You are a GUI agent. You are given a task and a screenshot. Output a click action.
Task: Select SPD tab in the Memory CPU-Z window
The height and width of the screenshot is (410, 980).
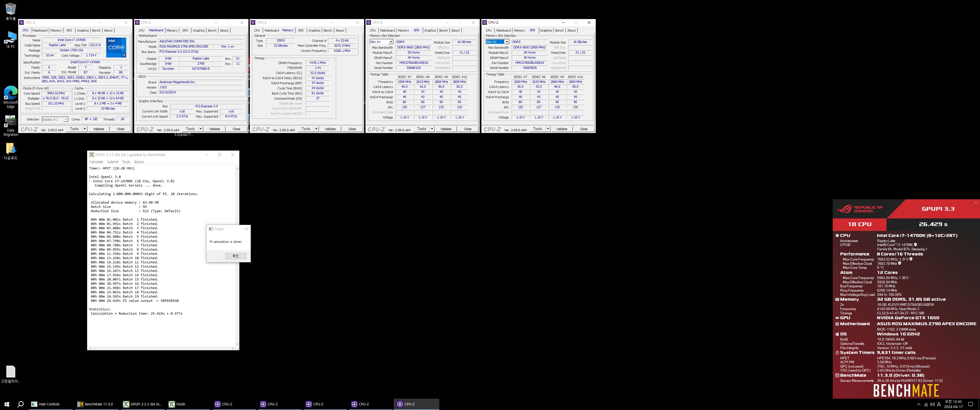click(x=301, y=30)
